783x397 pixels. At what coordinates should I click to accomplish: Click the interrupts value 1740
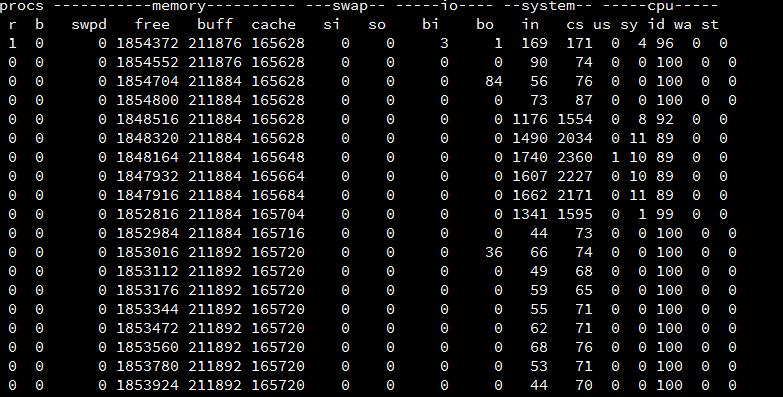(530, 157)
